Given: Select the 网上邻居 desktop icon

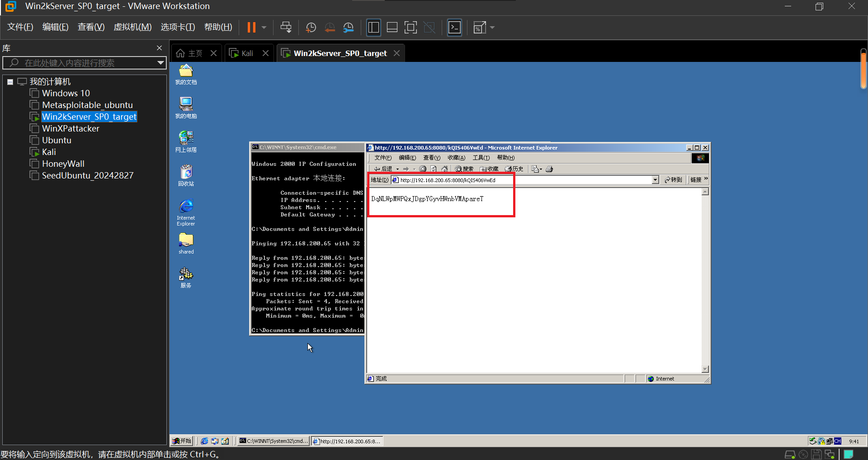Looking at the screenshot, I should (x=186, y=142).
